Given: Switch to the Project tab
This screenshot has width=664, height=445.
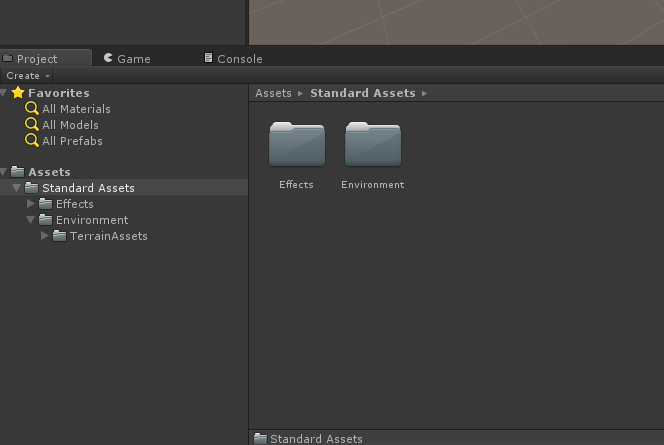Looking at the screenshot, I should (45, 58).
